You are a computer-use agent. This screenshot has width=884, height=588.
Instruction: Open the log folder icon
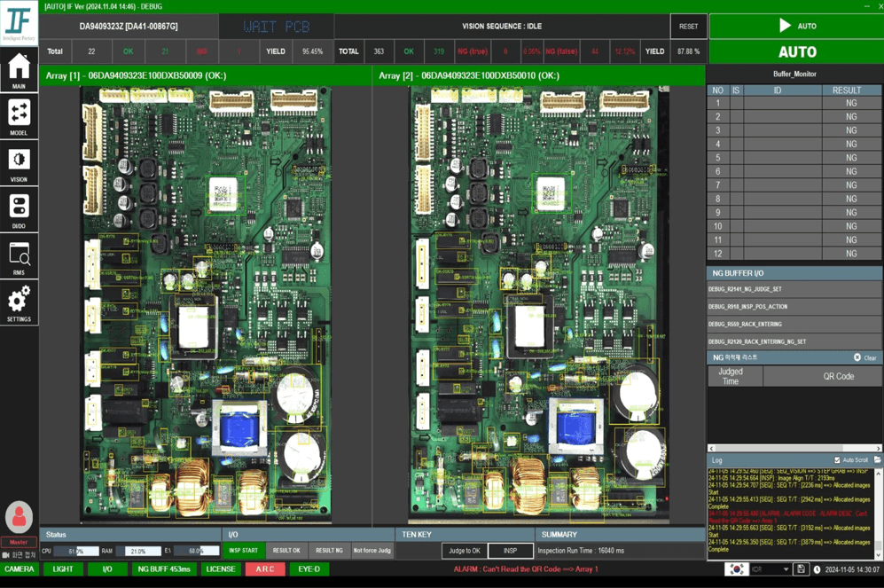(x=877, y=460)
